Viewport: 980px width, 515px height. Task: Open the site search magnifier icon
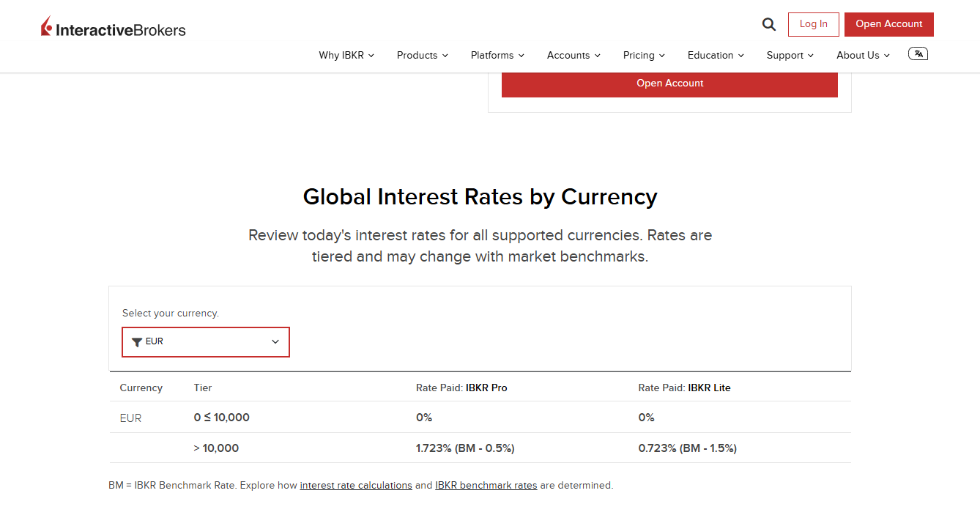click(768, 24)
